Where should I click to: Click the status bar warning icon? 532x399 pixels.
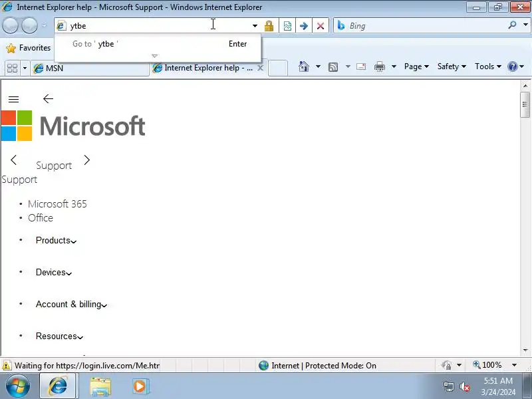7,366
